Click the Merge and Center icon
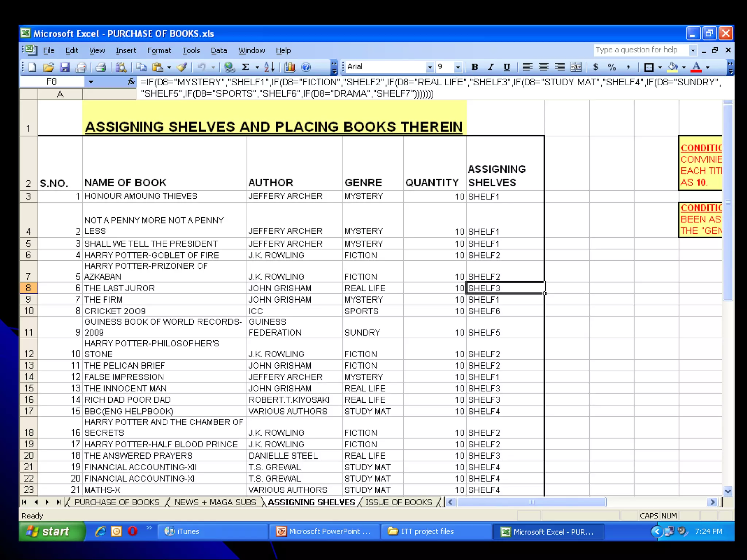747x560 pixels. pyautogui.click(x=576, y=67)
